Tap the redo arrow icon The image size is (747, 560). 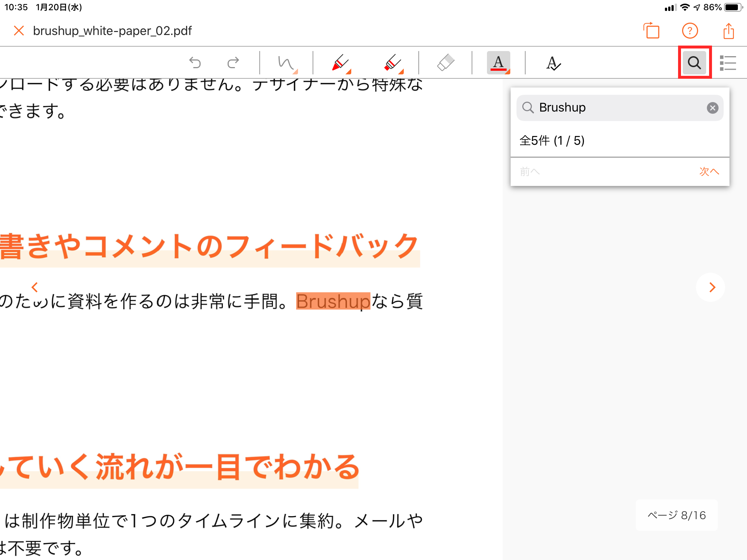click(x=233, y=63)
